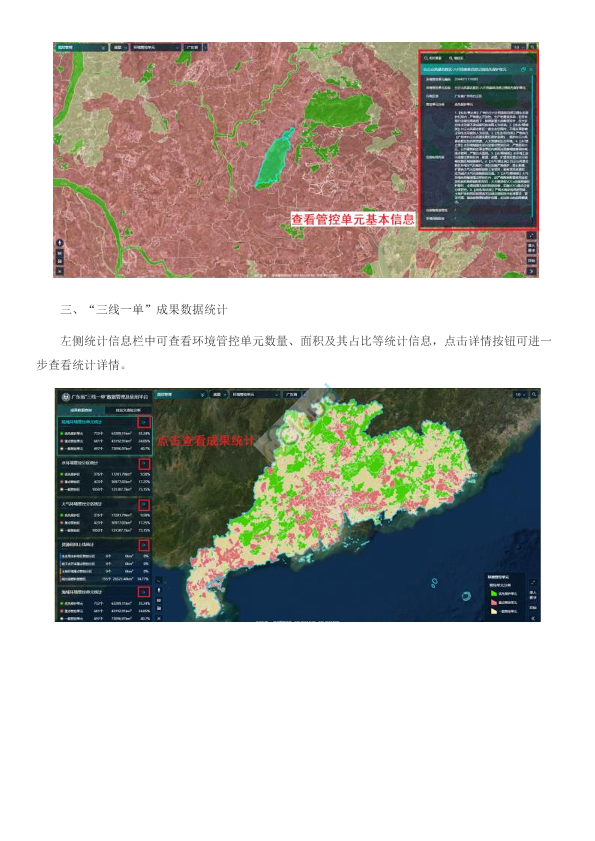
Task: Click the compass icon on lower map
Action: (159, 590)
